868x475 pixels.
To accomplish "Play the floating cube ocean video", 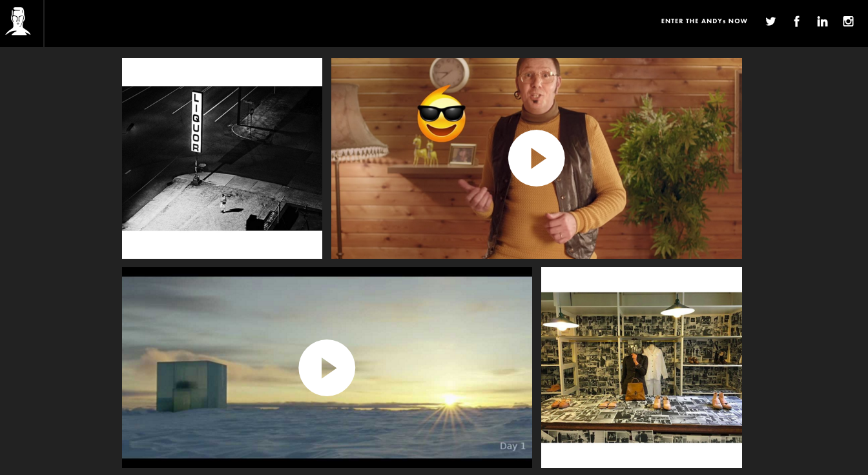I will click(327, 367).
